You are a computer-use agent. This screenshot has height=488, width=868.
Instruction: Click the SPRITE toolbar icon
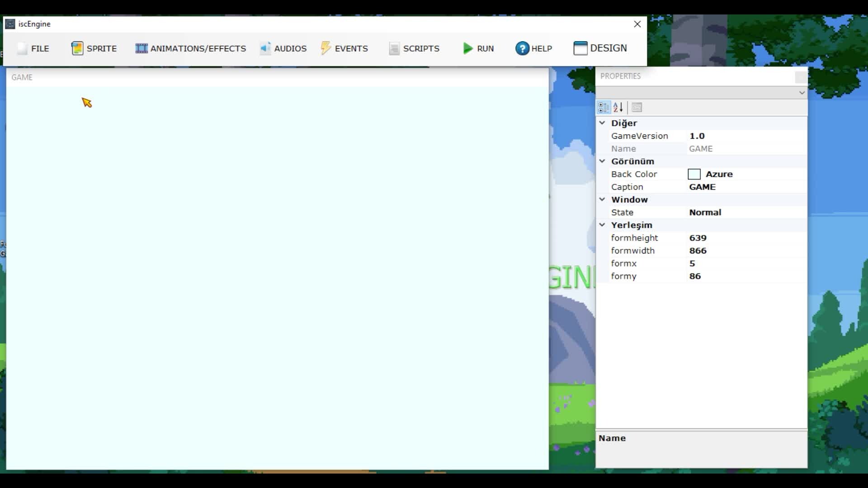[x=77, y=48]
